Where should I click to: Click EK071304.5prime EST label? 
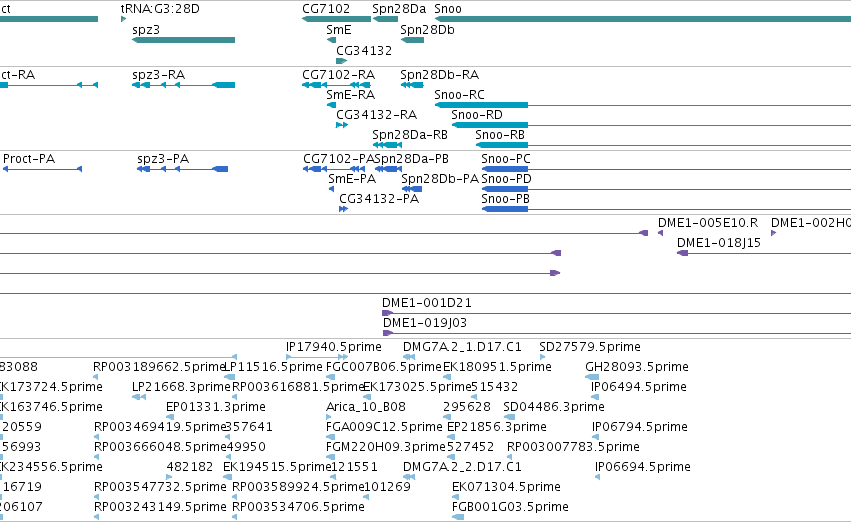click(x=506, y=488)
